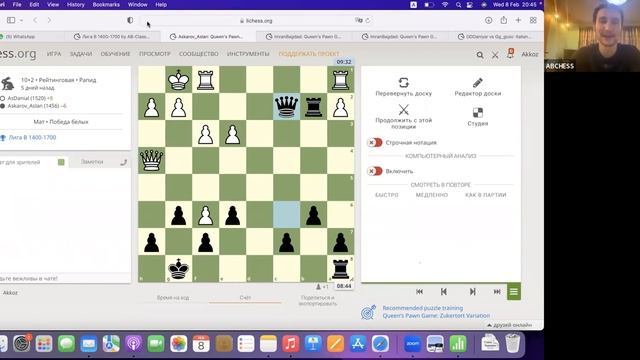This screenshot has height=360, width=640.
Task: Click the target puzzle training icon
Action: pos(368,312)
